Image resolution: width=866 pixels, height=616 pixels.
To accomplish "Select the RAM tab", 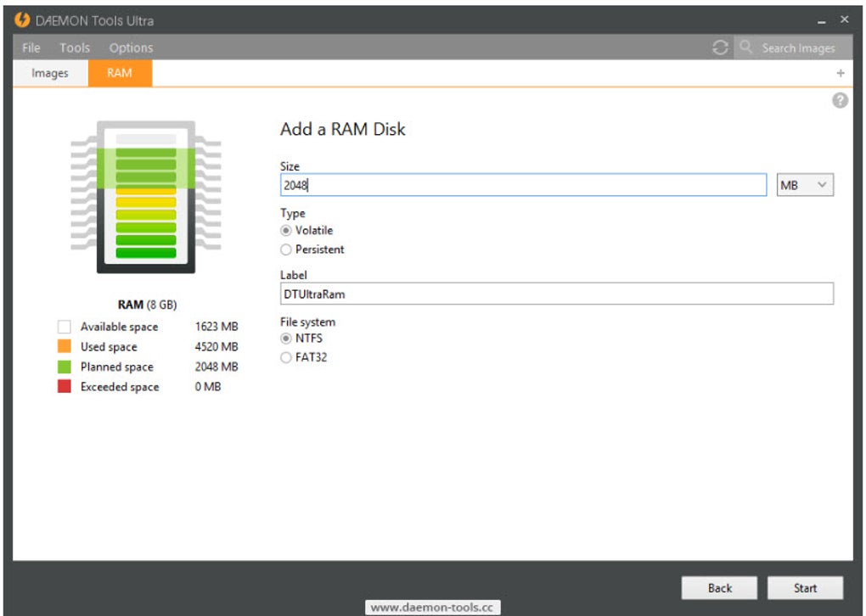I will (x=120, y=73).
